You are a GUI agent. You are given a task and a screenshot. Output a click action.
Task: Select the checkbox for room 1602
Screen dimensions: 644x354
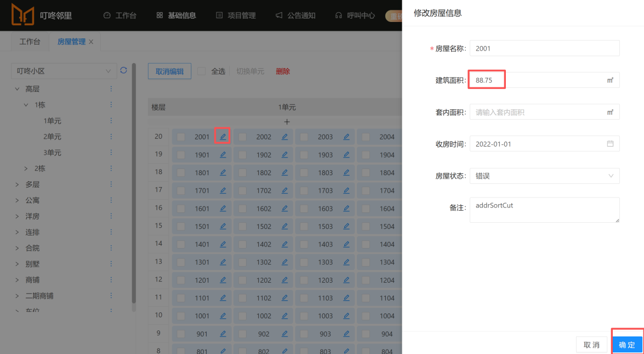tap(242, 209)
